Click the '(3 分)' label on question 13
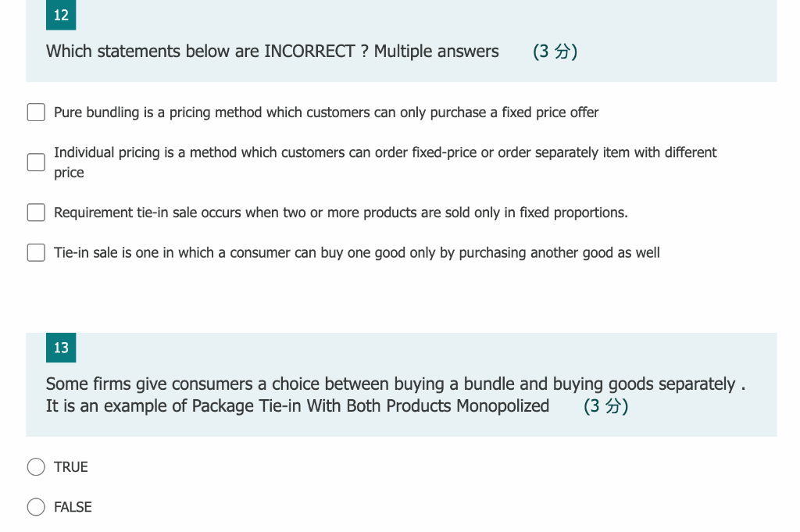800x532 pixels. (606, 406)
